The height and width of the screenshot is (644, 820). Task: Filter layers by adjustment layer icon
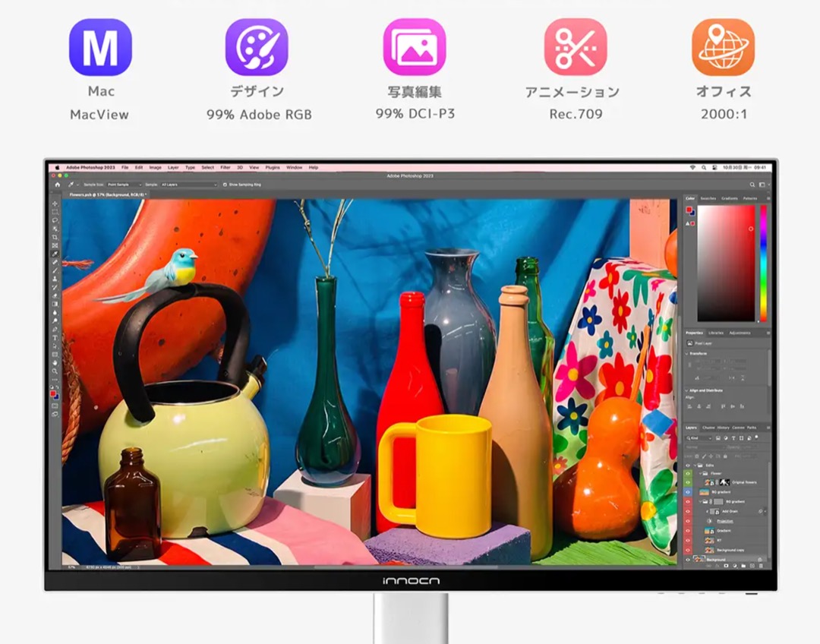(x=726, y=438)
